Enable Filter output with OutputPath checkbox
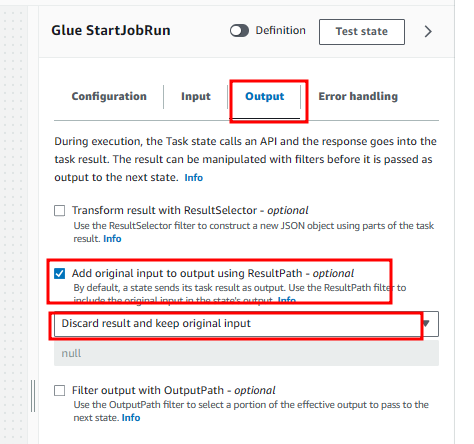This screenshot has width=474, height=444. tap(60, 390)
